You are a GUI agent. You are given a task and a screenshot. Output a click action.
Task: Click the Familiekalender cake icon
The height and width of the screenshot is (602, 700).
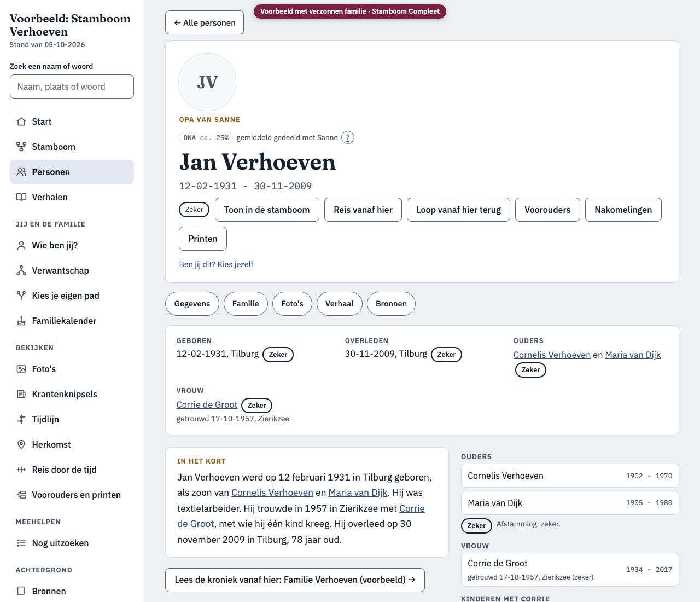pyautogui.click(x=21, y=321)
